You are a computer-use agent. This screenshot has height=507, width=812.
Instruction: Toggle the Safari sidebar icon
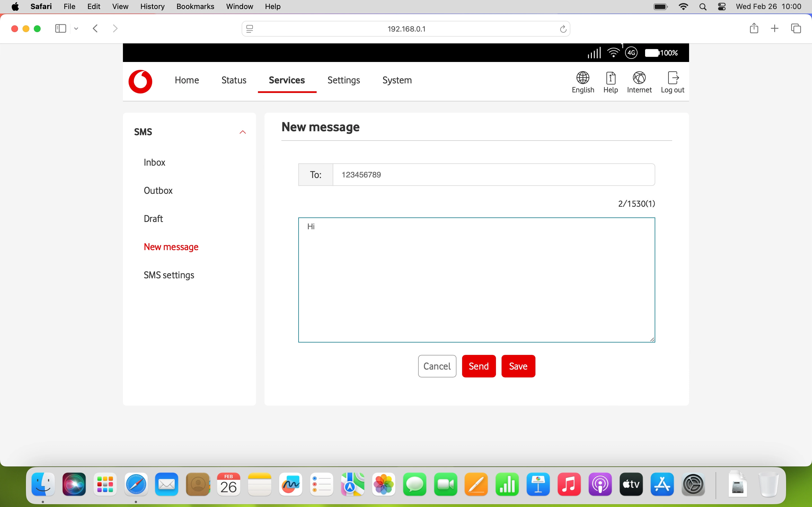[60, 28]
